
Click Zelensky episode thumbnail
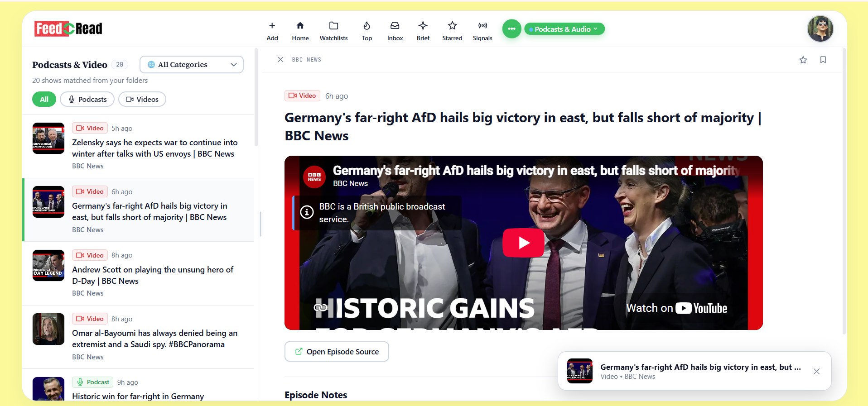point(48,138)
